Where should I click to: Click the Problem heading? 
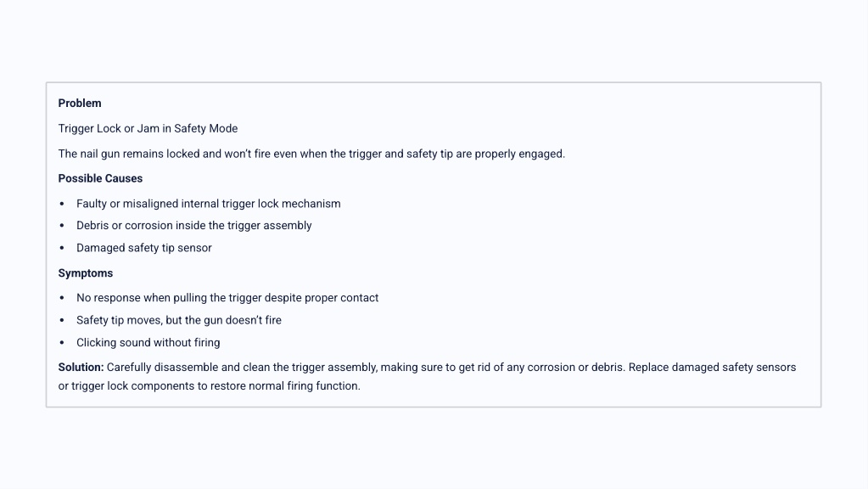(79, 104)
